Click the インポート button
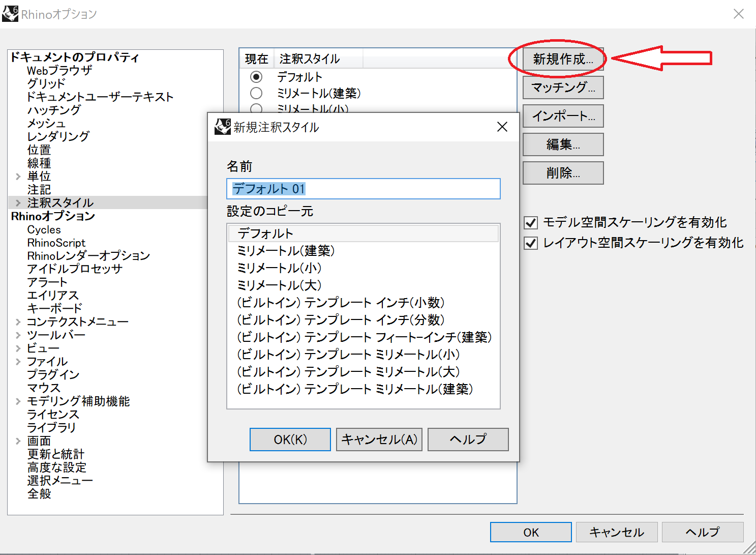 [x=563, y=116]
